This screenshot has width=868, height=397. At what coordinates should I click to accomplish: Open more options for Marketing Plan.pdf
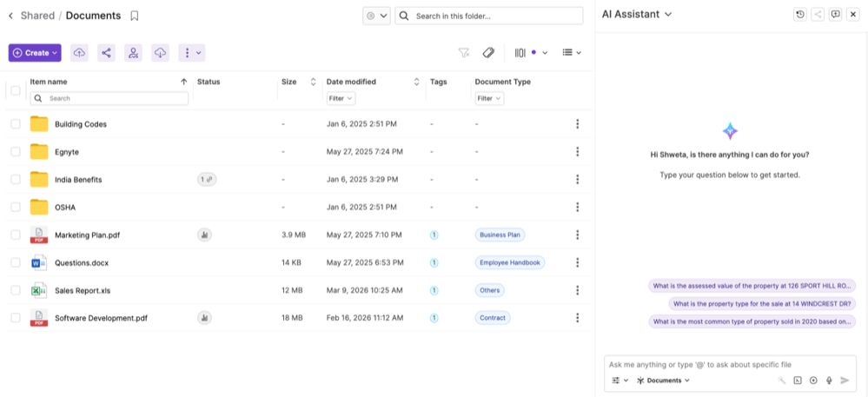pyautogui.click(x=577, y=235)
